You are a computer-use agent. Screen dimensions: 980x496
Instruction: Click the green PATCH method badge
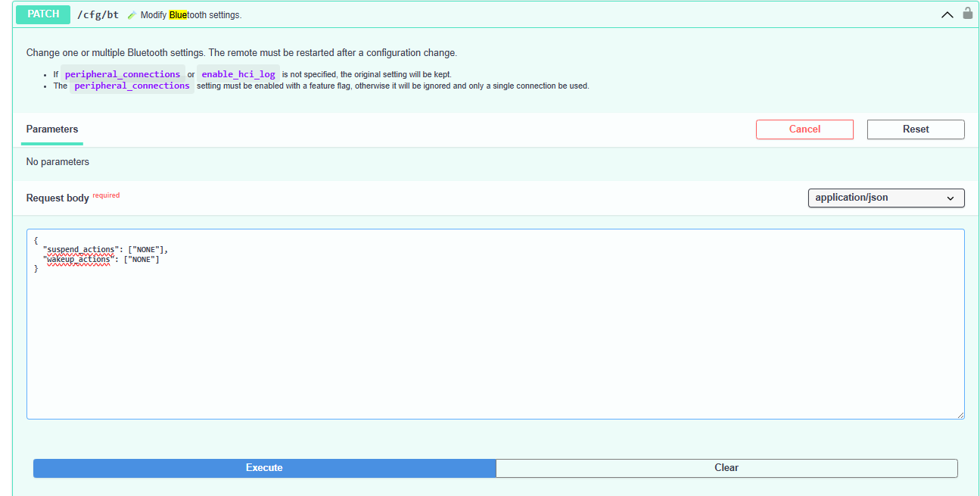tap(43, 14)
